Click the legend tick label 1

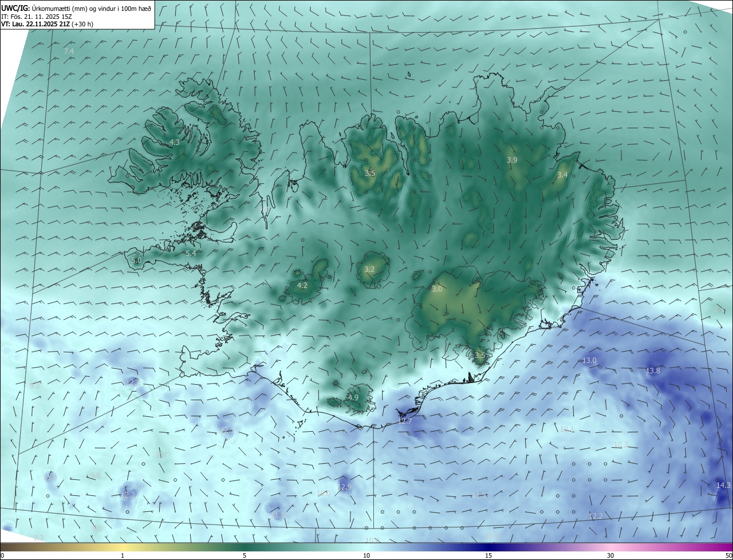123,555
